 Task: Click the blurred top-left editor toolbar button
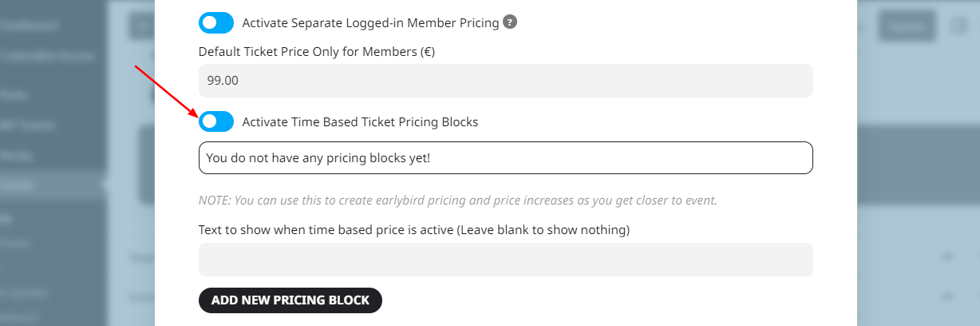click(141, 26)
